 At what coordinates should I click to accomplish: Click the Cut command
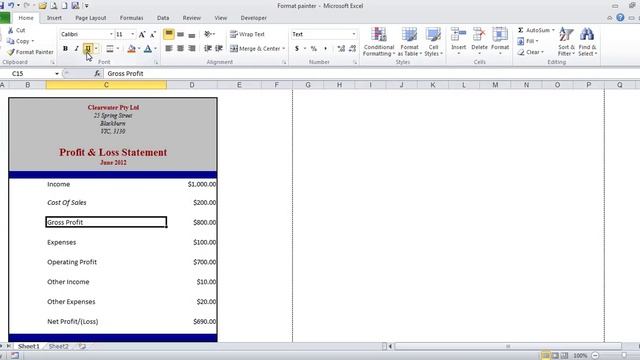17,30
